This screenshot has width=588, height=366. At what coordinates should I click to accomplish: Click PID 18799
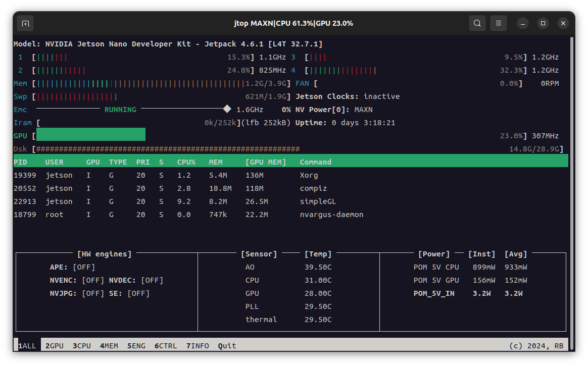tap(25, 215)
